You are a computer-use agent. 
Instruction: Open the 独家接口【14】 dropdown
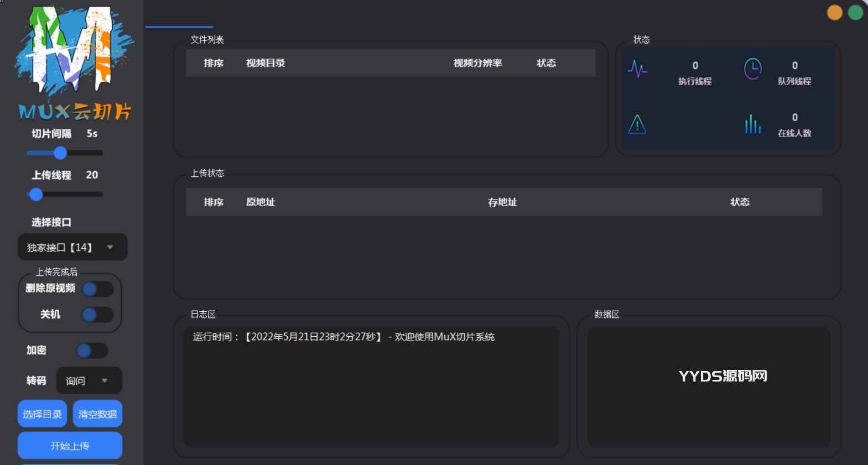click(72, 247)
